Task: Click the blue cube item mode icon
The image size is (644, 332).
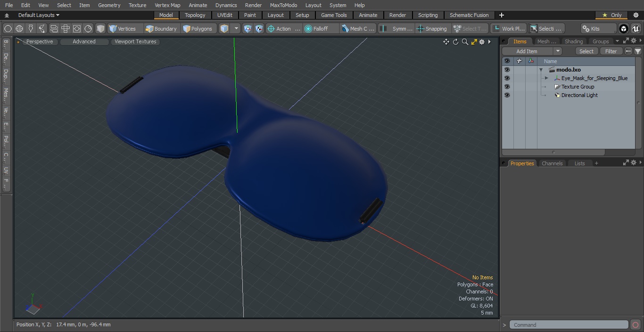Action: (x=224, y=29)
